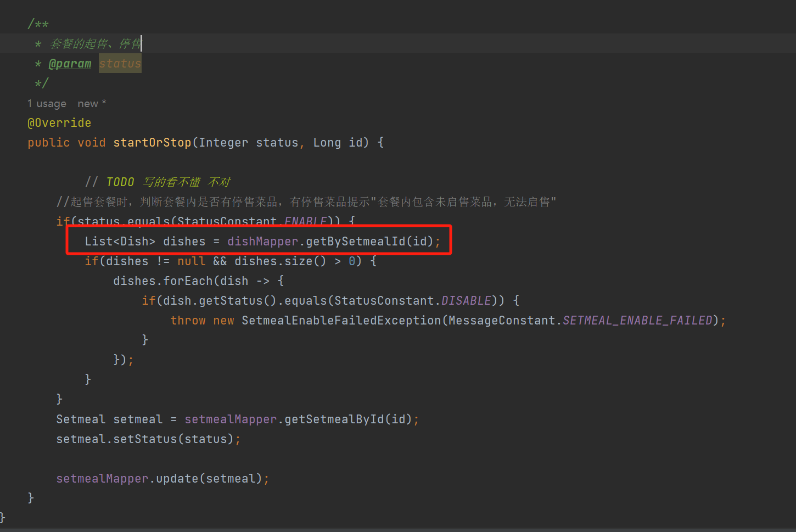
Task: Click SetmealEnableFailedException class name
Action: pos(341,321)
